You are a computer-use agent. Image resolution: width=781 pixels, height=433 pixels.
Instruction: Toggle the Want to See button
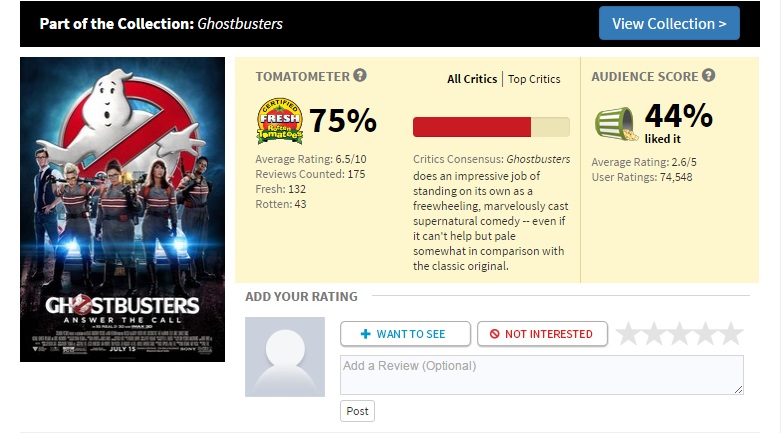(x=405, y=334)
